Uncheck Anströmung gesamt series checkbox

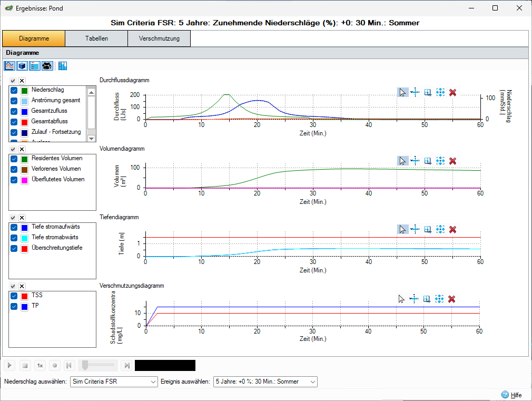point(14,101)
